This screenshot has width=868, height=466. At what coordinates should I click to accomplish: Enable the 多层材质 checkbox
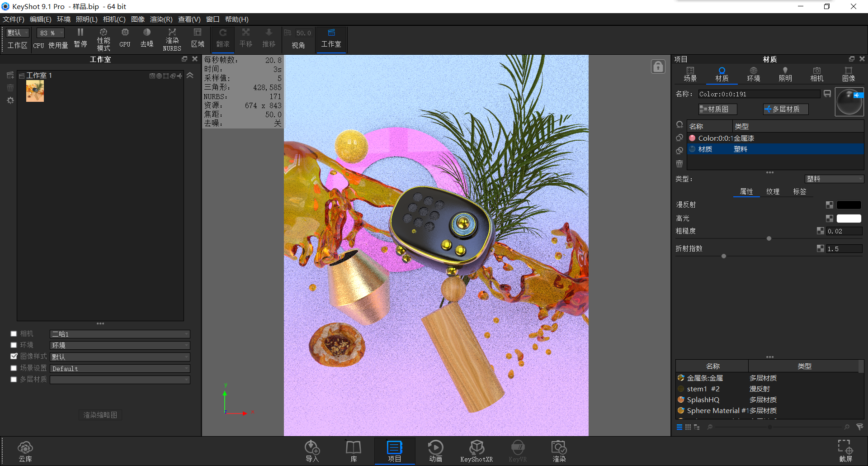tap(14, 379)
